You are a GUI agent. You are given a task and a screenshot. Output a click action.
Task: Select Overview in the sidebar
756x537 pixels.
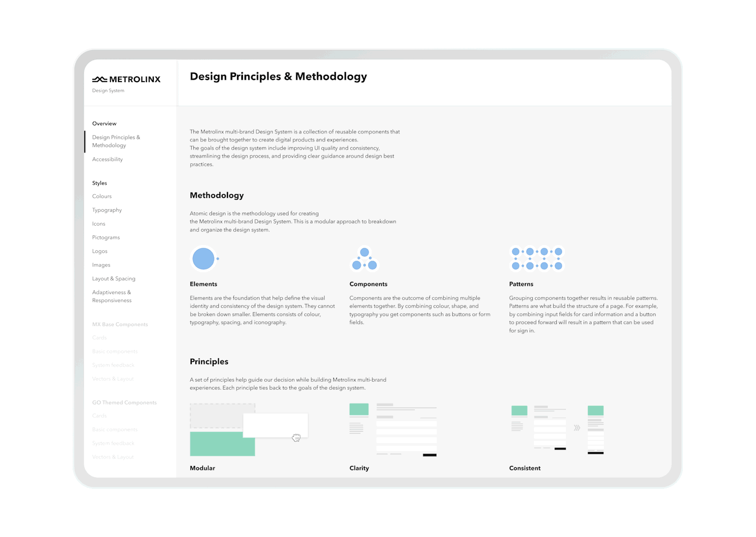point(104,124)
